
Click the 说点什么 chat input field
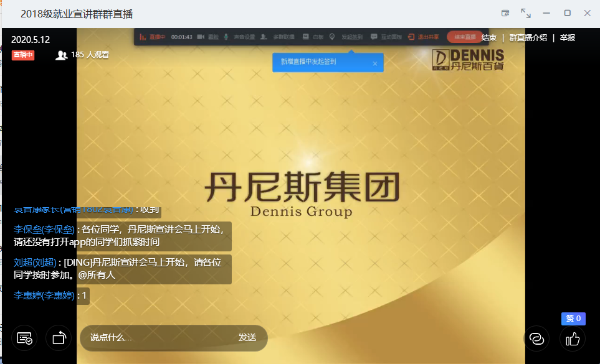[156, 338]
